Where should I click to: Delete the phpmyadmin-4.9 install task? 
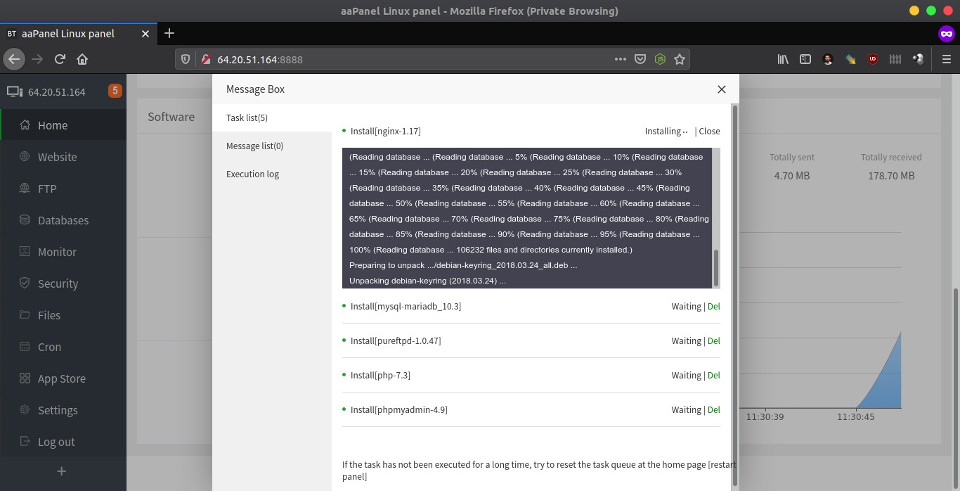coord(714,410)
